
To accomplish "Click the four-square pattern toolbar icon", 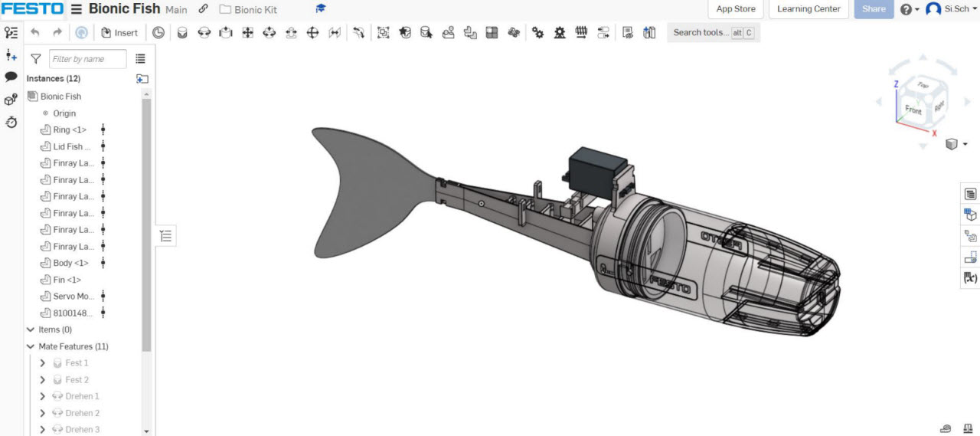I will click(x=492, y=33).
